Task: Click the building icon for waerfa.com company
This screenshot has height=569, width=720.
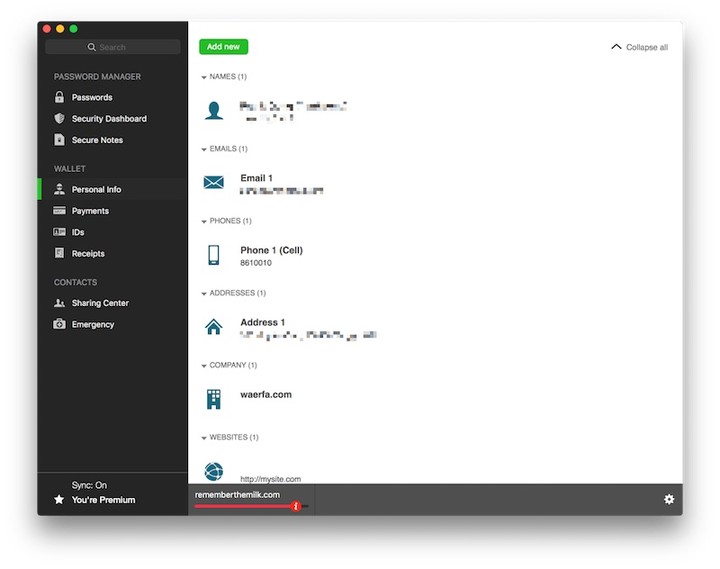Action: (213, 399)
